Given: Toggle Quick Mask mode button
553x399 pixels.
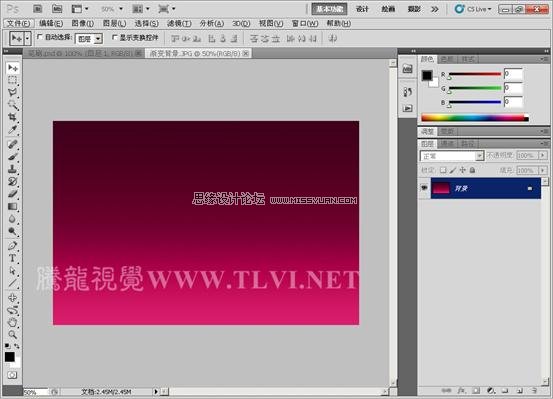Looking at the screenshot, I should tap(12, 375).
